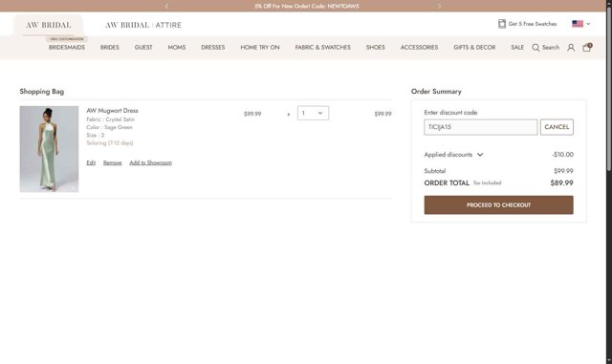Image resolution: width=612 pixels, height=364 pixels.
Task: Cancel the applied discount code
Action: [557, 127]
